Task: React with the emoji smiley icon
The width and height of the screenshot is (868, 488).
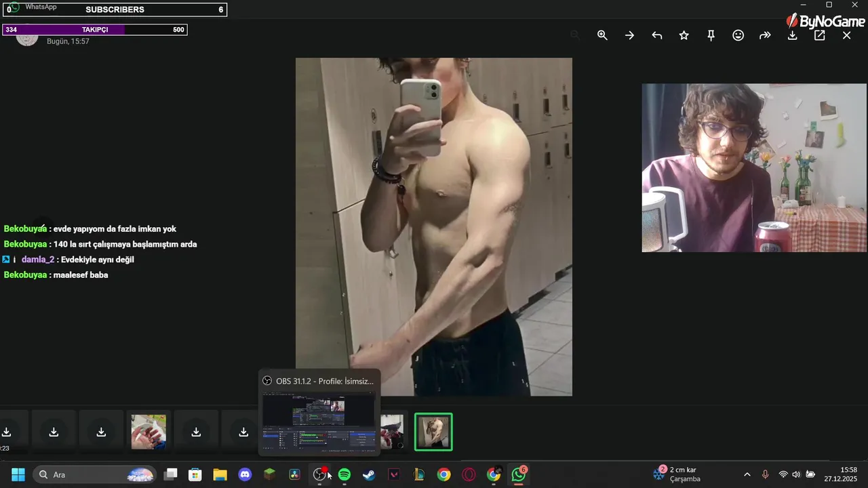Action: 738,35
